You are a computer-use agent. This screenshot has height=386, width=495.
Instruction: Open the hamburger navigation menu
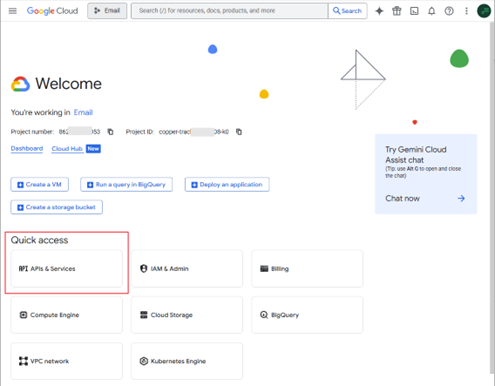[13, 11]
